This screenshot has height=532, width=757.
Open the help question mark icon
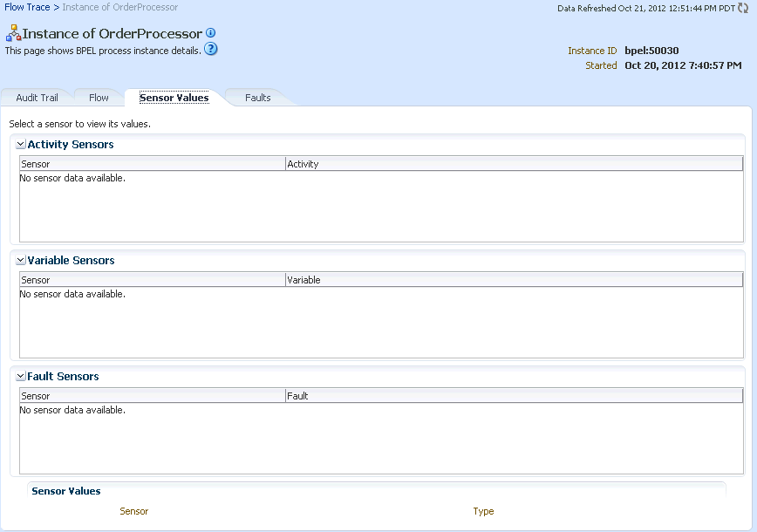[x=210, y=50]
